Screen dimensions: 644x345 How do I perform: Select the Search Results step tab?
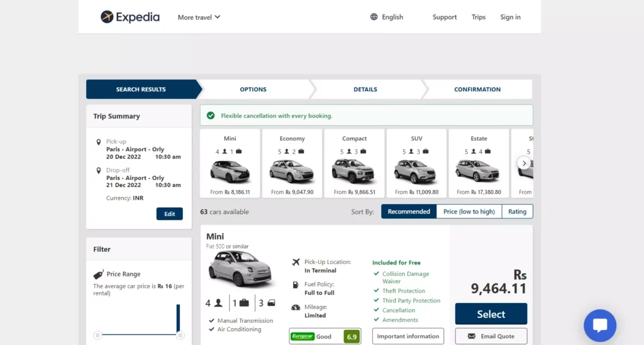pyautogui.click(x=141, y=89)
